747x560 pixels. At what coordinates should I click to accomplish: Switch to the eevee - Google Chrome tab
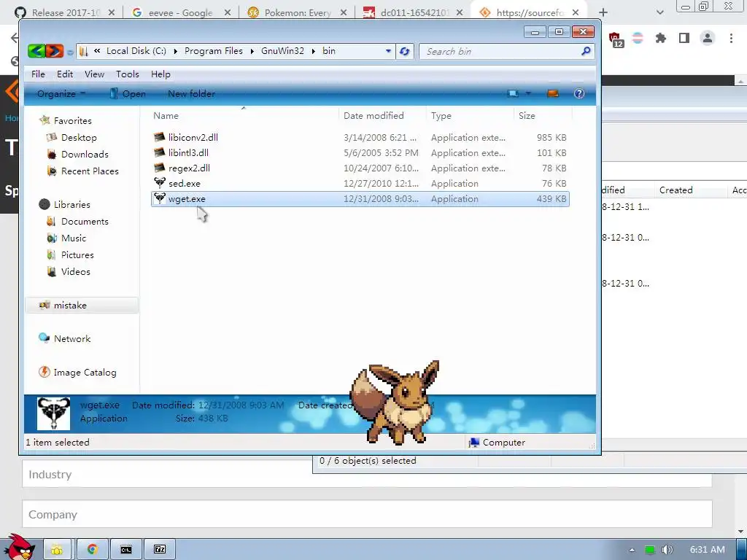[x=181, y=12]
